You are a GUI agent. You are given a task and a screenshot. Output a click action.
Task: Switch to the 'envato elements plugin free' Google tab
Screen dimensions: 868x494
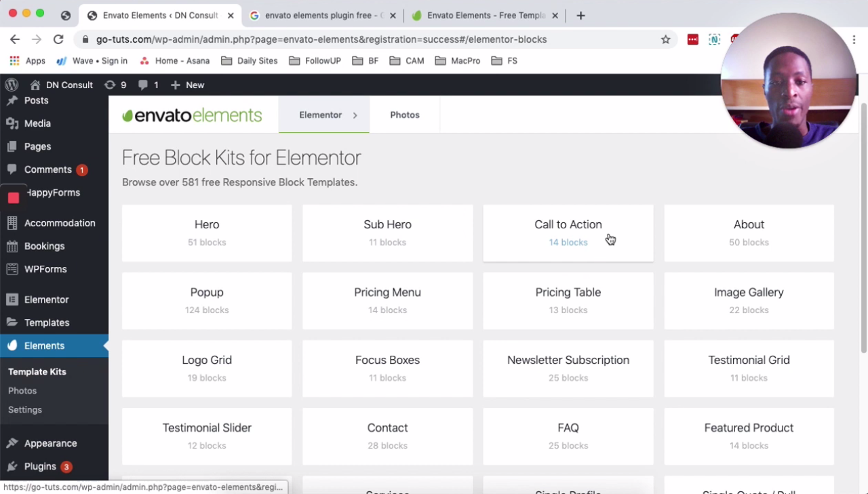323,15
